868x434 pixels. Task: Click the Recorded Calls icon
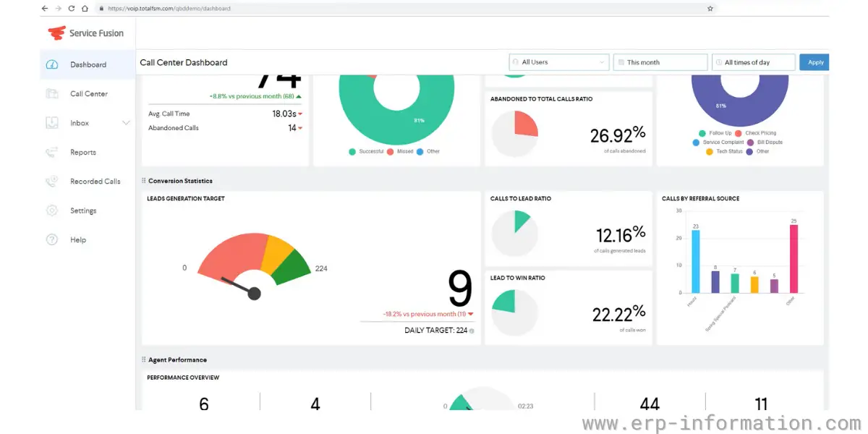[52, 182]
